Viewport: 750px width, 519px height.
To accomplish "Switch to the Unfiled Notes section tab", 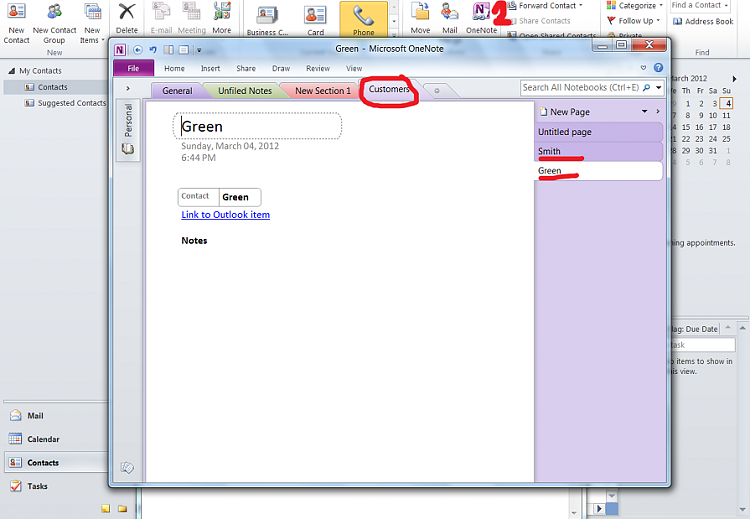I will [x=245, y=90].
